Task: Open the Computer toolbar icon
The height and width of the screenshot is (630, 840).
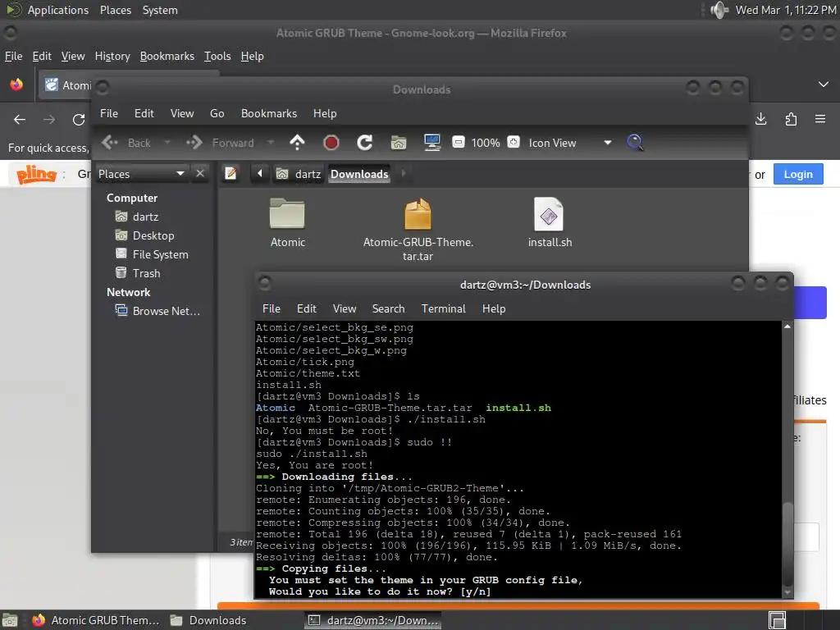Action: pyautogui.click(x=431, y=143)
